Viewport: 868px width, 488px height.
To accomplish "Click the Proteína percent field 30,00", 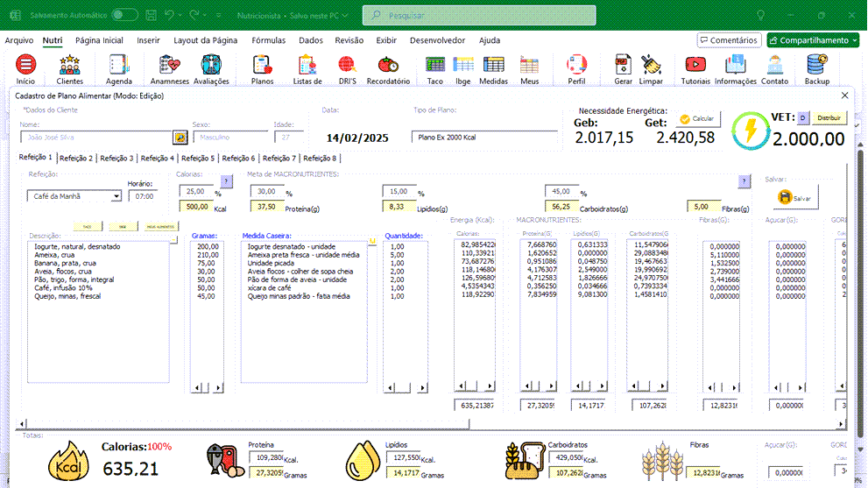I will pyautogui.click(x=267, y=191).
